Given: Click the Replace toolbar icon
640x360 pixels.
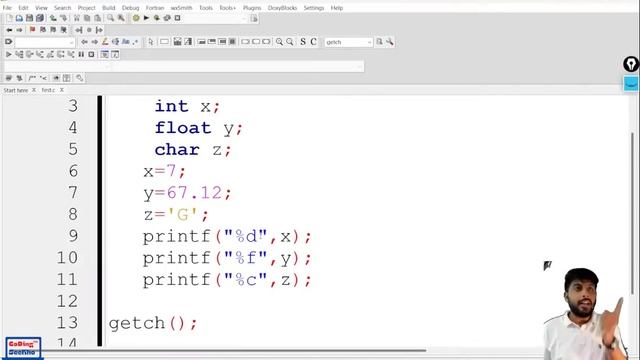Looking at the screenshot, I should tap(121, 18).
